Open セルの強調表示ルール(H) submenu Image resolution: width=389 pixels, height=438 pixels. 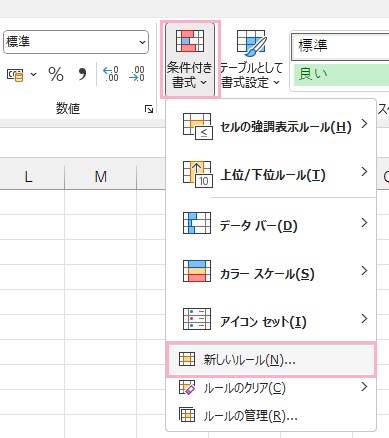coord(271,126)
